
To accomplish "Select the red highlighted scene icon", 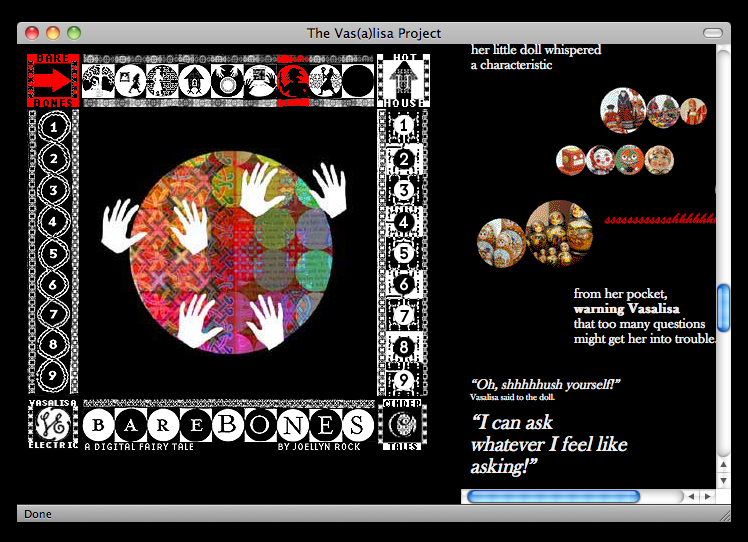I will [293, 81].
